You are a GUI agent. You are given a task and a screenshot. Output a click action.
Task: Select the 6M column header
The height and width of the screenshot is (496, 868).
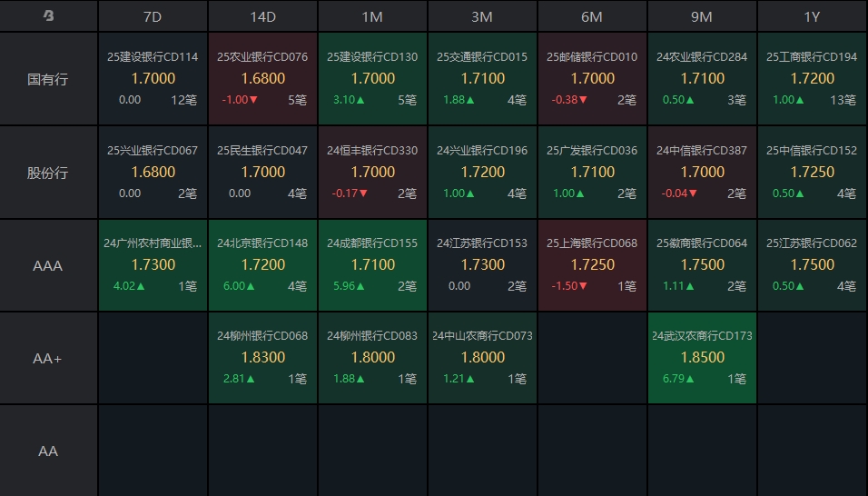tap(592, 16)
